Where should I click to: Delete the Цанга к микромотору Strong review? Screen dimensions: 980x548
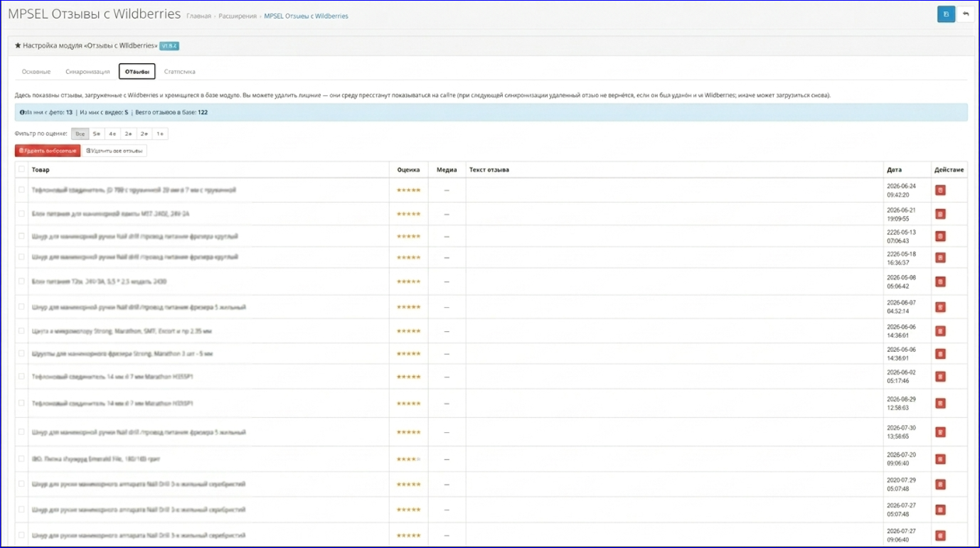click(940, 331)
